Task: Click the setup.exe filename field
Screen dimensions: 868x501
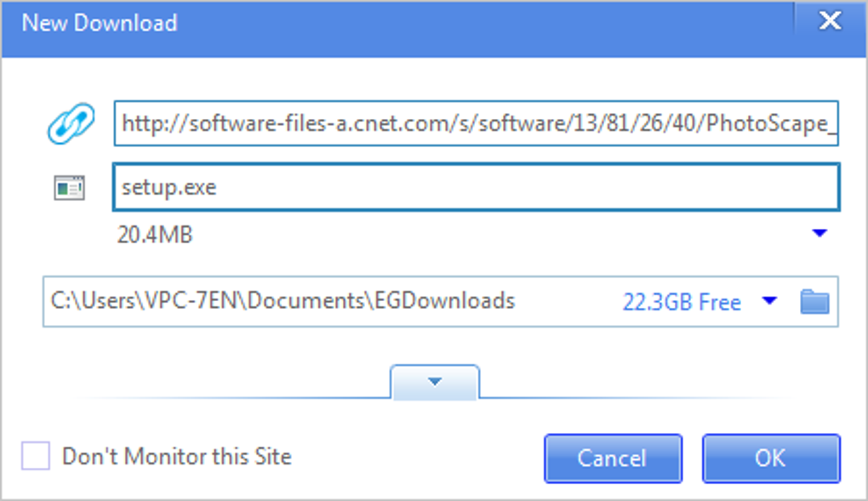Action: point(475,188)
